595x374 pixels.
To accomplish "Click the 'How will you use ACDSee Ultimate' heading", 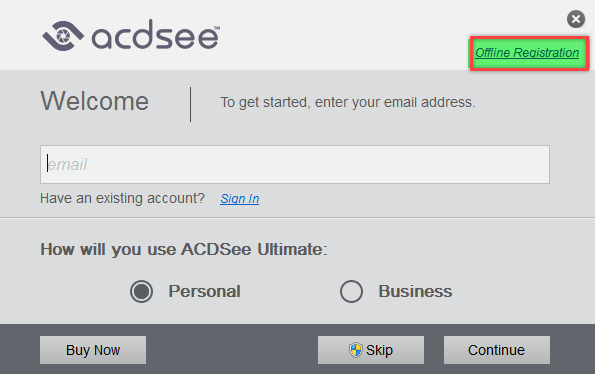I will click(184, 249).
